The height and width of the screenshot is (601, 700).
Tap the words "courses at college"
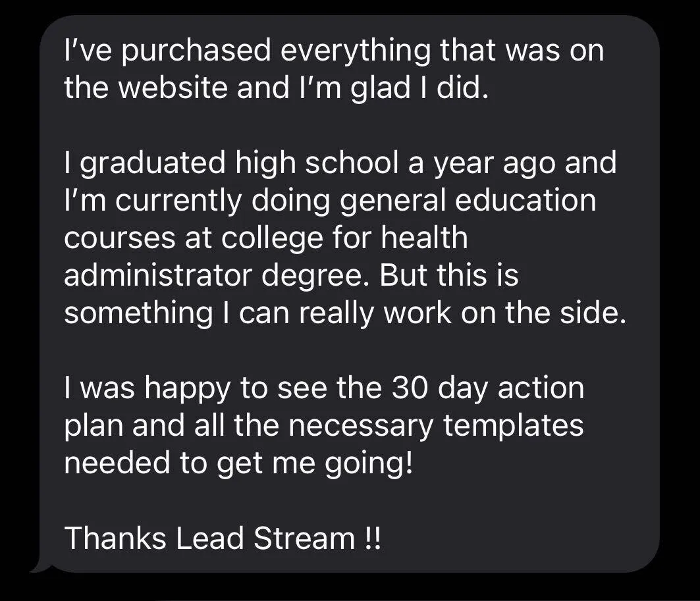click(194, 238)
